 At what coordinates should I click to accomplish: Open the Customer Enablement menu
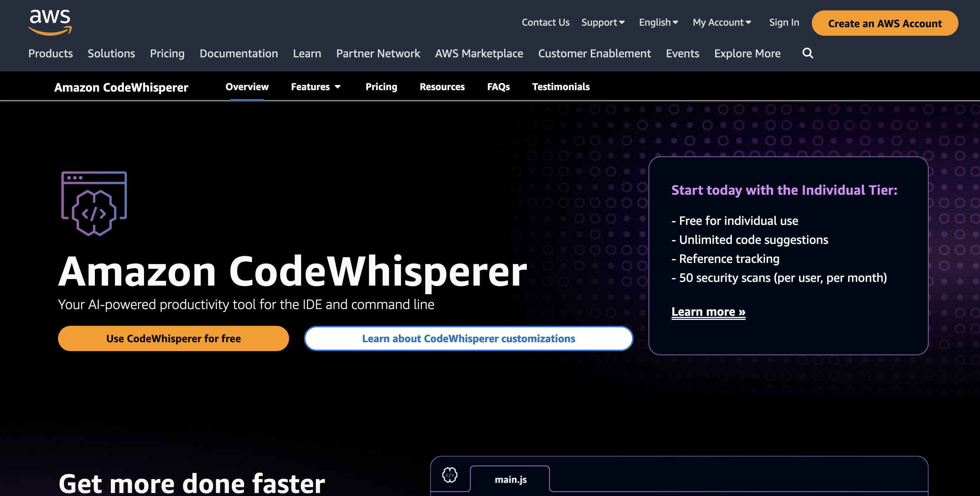click(595, 53)
